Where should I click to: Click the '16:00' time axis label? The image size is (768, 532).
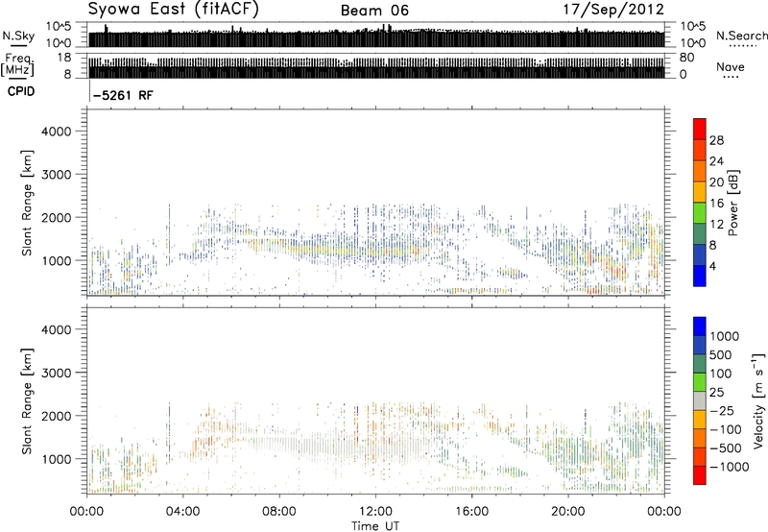pyautogui.click(x=471, y=512)
